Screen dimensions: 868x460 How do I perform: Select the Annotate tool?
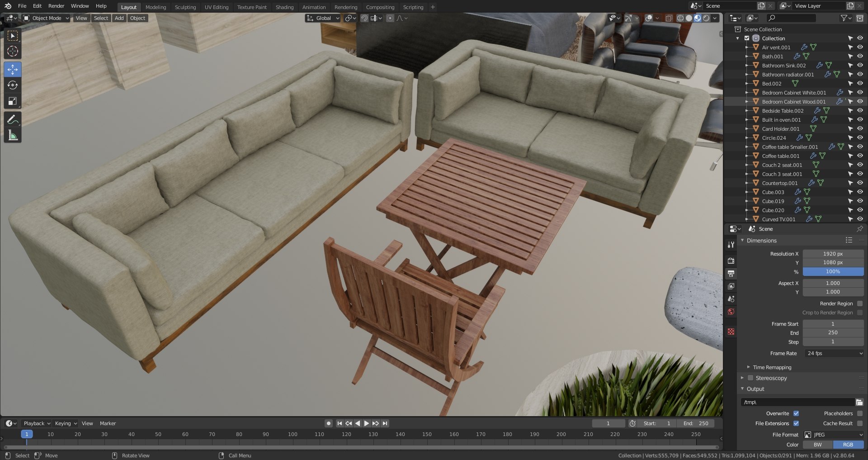tap(13, 119)
